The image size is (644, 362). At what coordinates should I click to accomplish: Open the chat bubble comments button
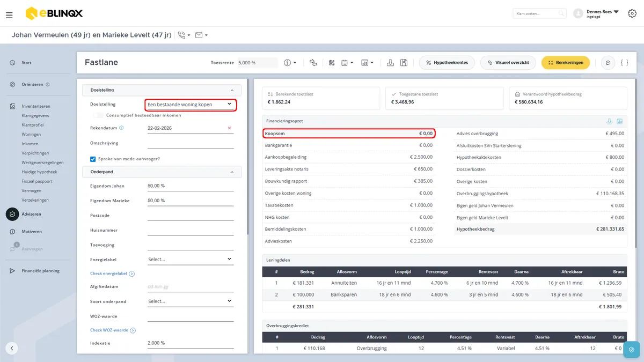pyautogui.click(x=608, y=63)
